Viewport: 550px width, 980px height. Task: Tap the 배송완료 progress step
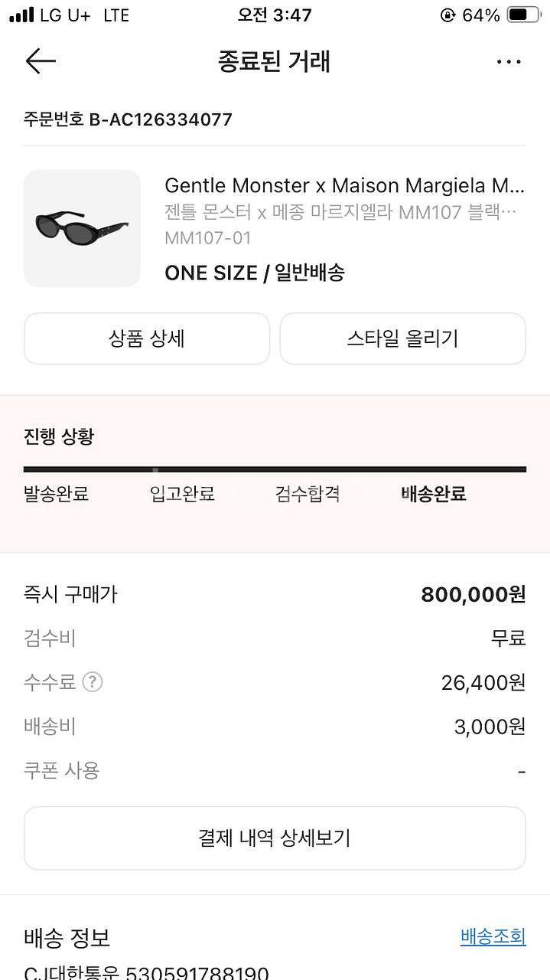[434, 494]
